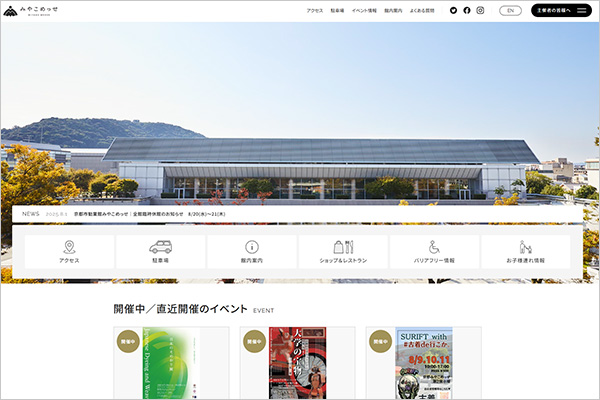Screen dimensions: 600x400
Task: Open the Facebook icon link
Action: click(x=466, y=11)
